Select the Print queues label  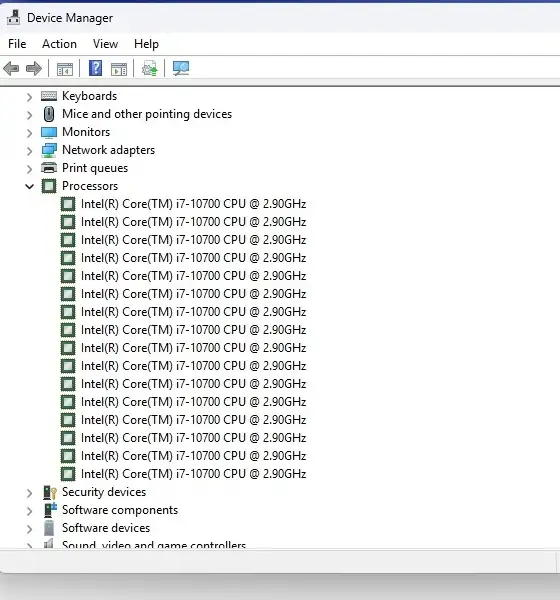(x=95, y=168)
